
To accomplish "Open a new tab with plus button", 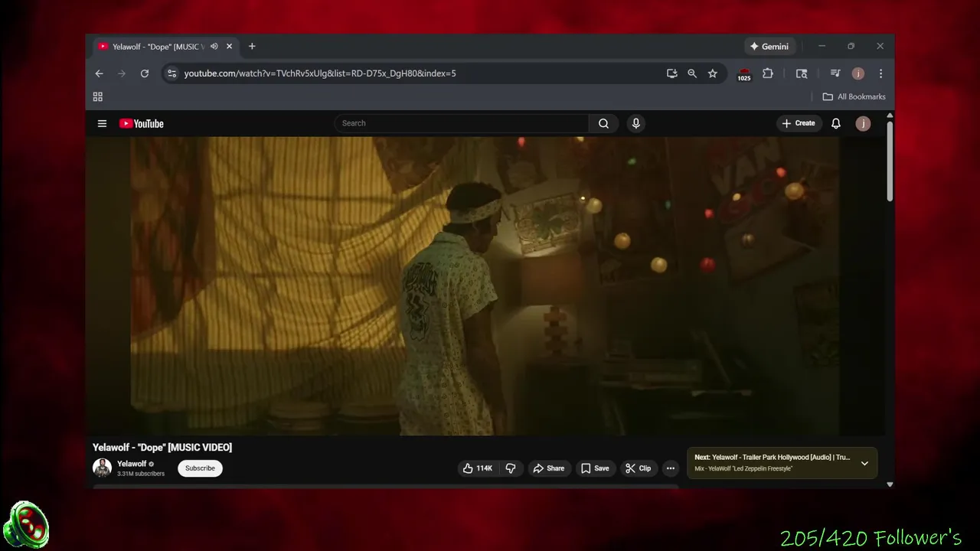I will (252, 47).
